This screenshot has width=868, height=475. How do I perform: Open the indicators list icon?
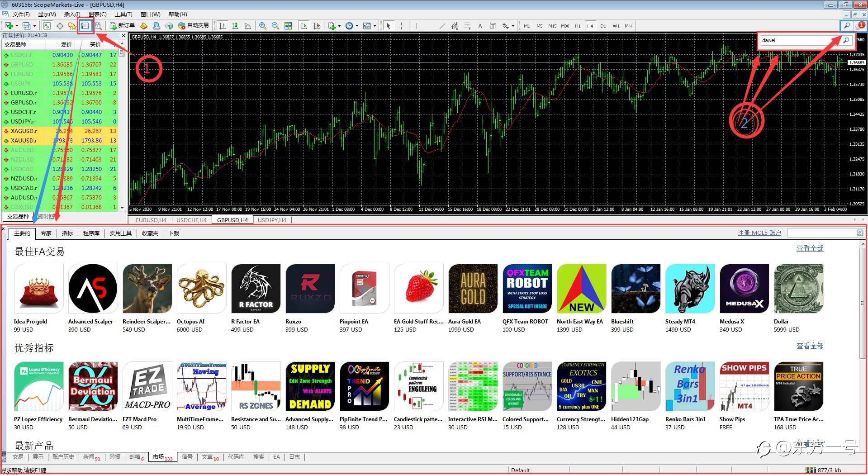(332, 26)
